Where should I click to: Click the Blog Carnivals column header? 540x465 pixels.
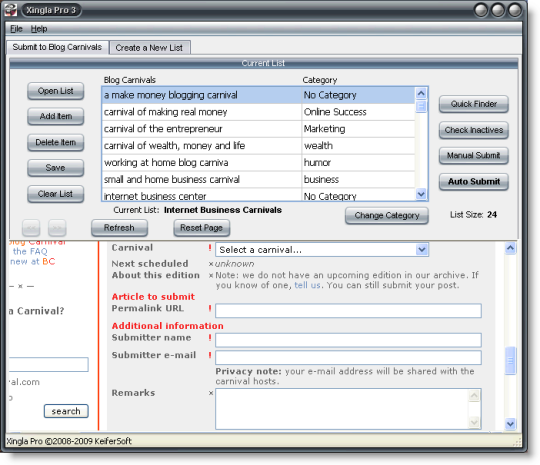point(130,80)
